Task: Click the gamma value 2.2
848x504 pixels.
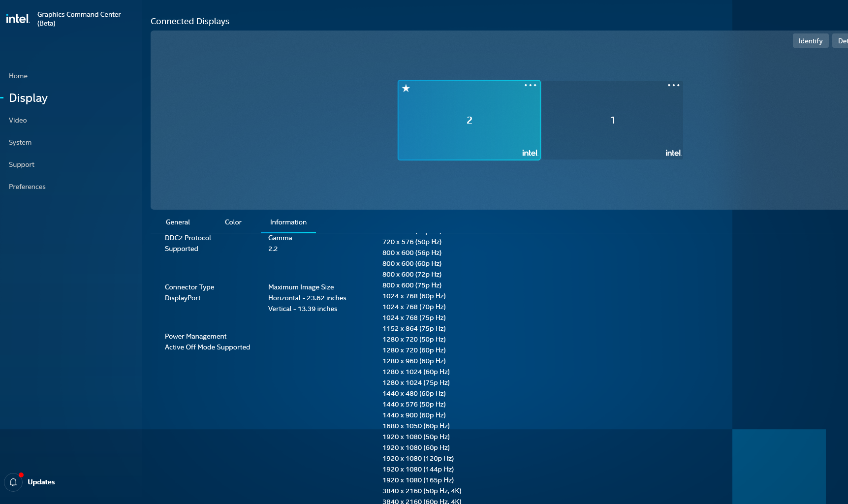Action: pyautogui.click(x=273, y=249)
